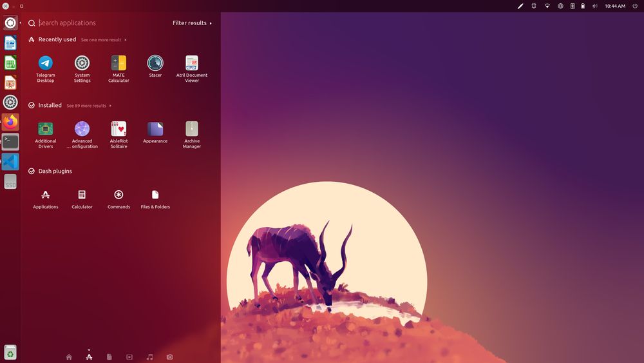
Task: Collapse the Dash plugins section header
Action: point(50,171)
